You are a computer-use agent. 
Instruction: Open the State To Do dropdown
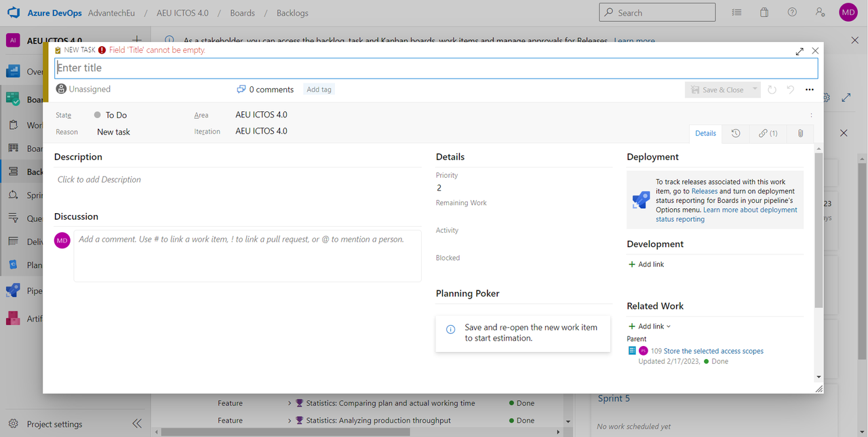pos(116,115)
